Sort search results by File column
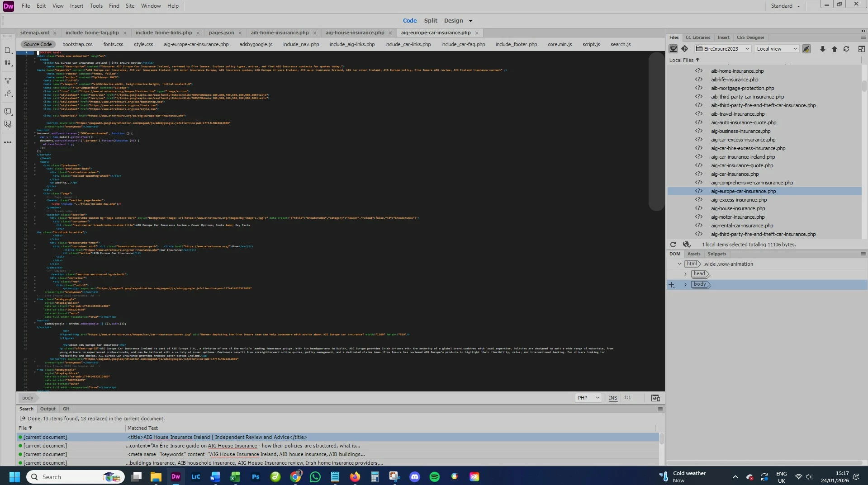The image size is (868, 485). (25, 428)
